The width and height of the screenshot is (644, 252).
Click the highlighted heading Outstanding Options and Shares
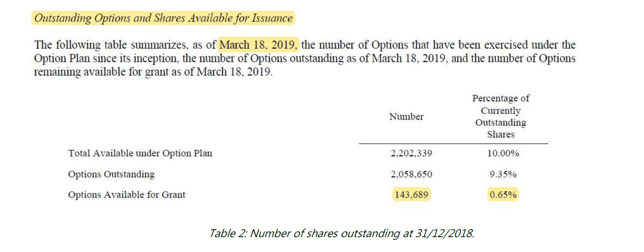[163, 18]
